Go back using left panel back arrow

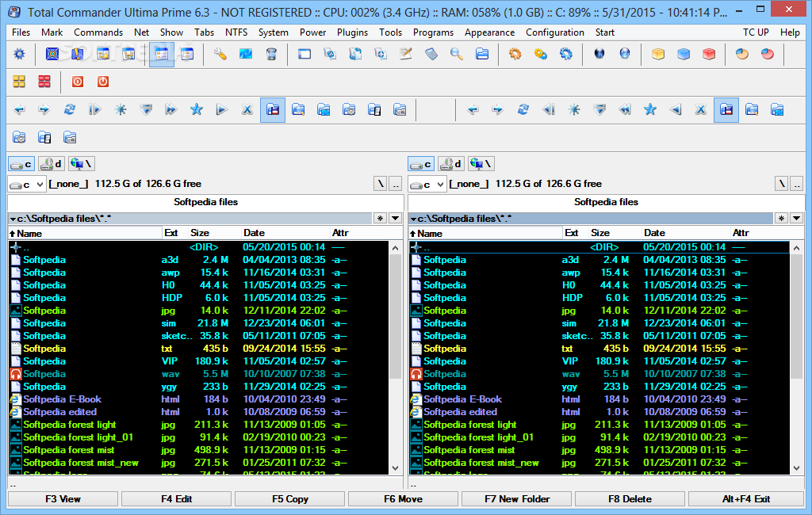coord(19,109)
